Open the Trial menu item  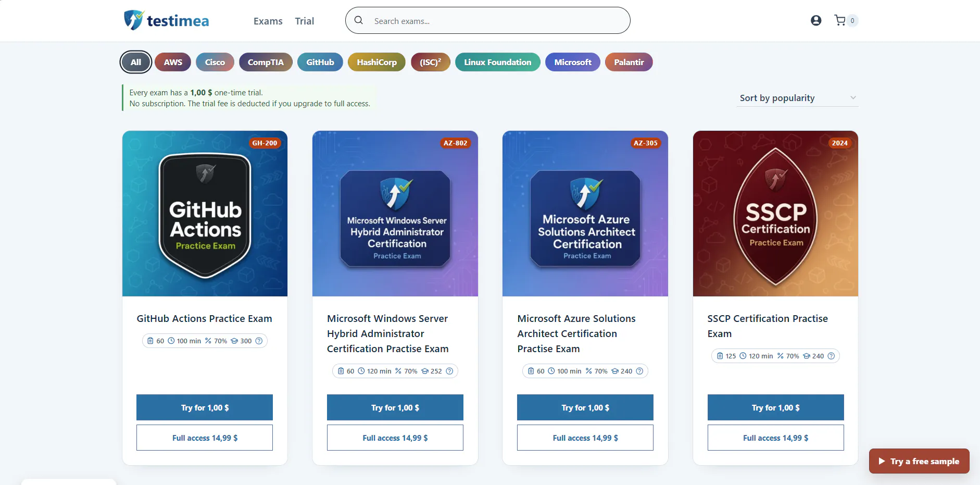pos(304,21)
